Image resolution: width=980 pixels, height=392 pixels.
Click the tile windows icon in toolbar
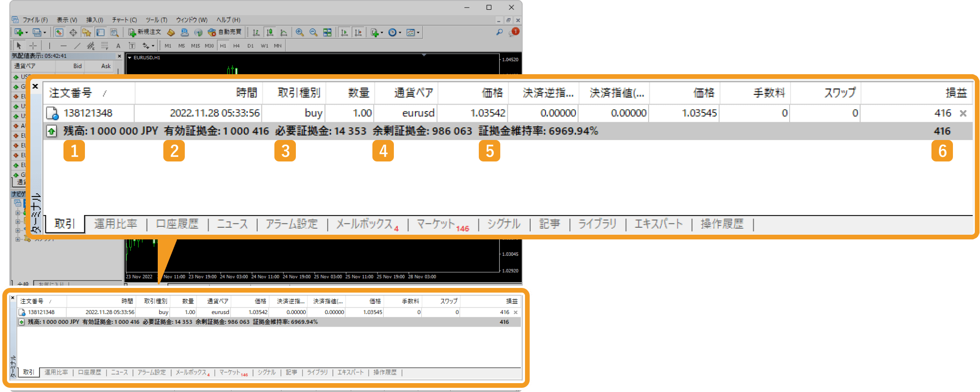(328, 32)
